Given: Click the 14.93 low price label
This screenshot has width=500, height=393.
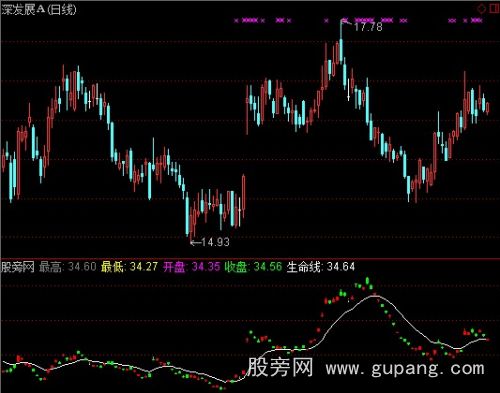Looking at the screenshot, I should coord(215,242).
